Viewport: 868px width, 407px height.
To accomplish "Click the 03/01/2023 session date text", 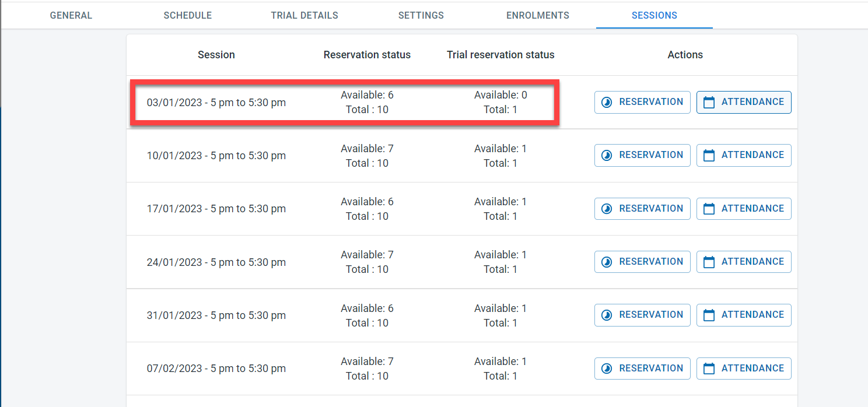I will (x=216, y=103).
